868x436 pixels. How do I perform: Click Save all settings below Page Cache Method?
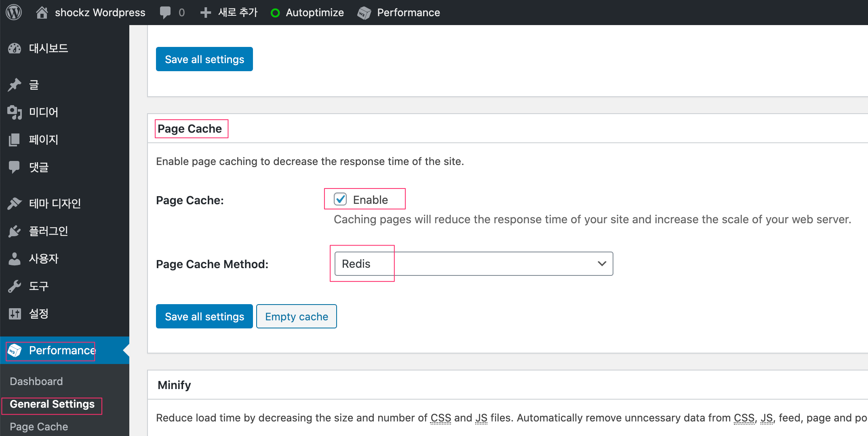(204, 316)
